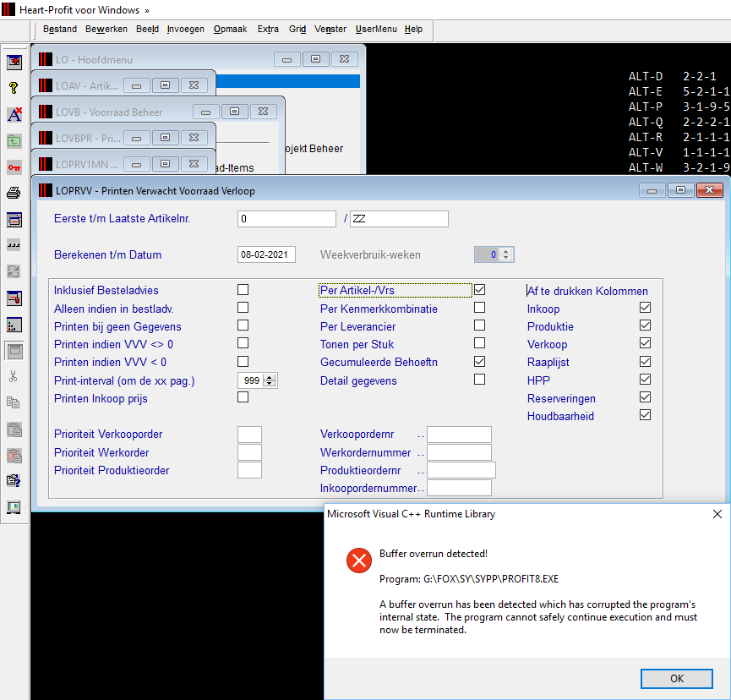Viewport: 731px width, 700px height.
Task: Click the stacked windows icon below the printer
Action: (14, 219)
